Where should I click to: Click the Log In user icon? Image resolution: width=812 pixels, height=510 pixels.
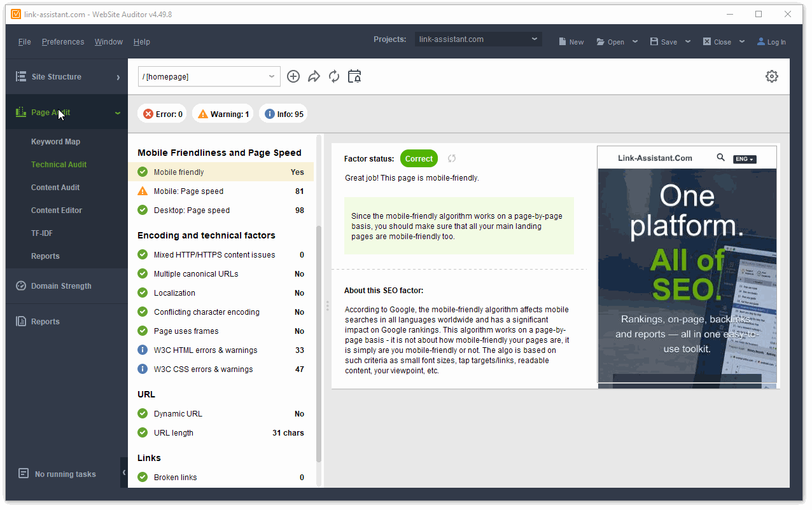(761, 41)
